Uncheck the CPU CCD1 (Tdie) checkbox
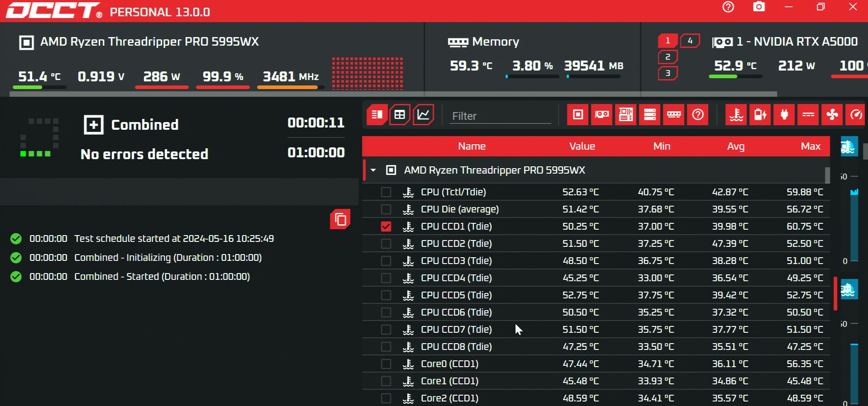The height and width of the screenshot is (406, 868). click(386, 227)
